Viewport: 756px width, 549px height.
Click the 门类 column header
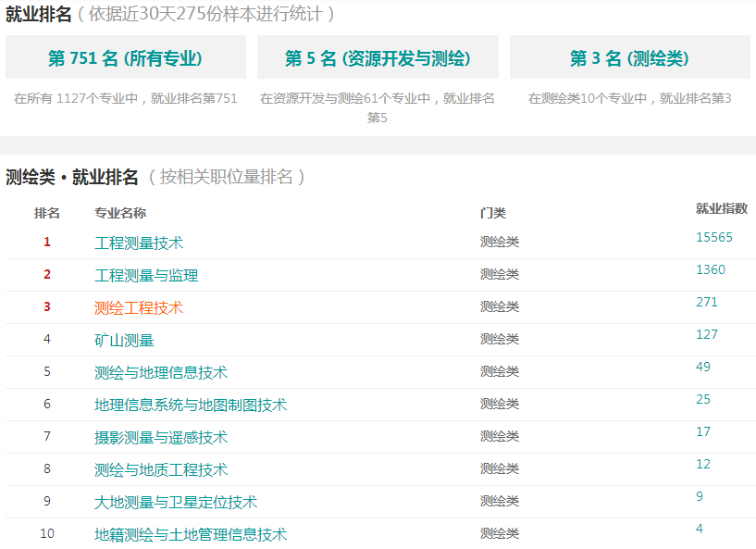click(x=493, y=213)
